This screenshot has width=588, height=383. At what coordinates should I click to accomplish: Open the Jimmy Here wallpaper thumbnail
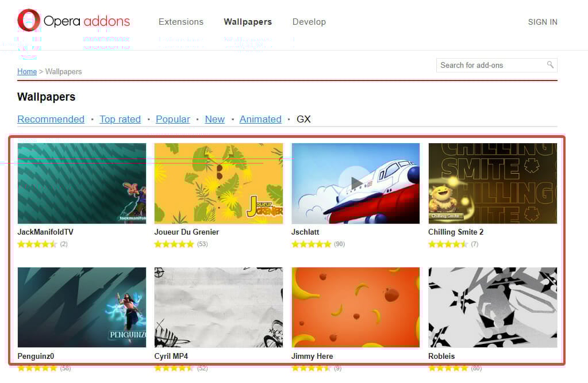pos(356,307)
